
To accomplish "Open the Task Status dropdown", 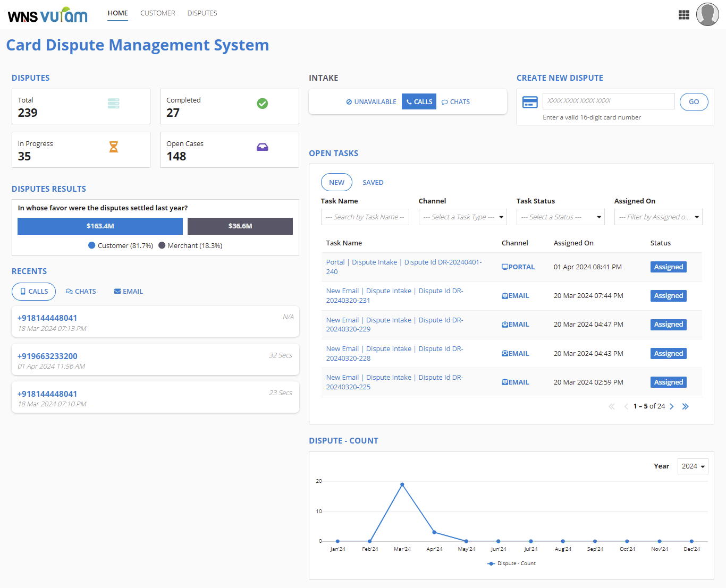I will (560, 217).
